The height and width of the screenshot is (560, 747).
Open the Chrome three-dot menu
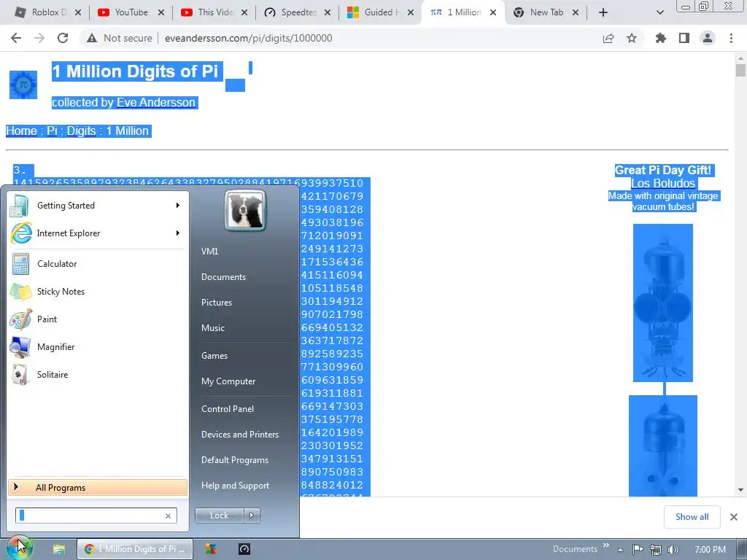click(731, 38)
